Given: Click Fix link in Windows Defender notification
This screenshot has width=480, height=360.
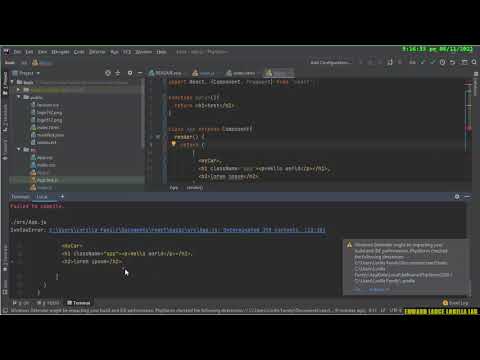Looking at the screenshot, I should coord(357,290).
